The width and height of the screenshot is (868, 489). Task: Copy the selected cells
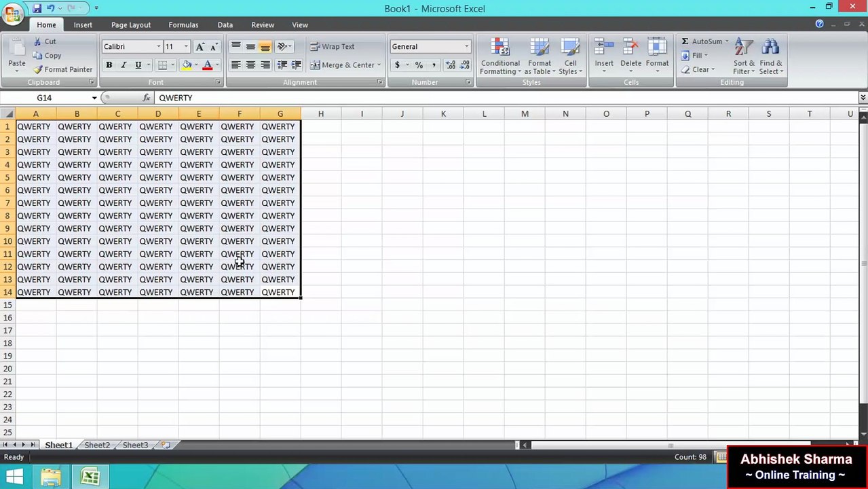[47, 56]
